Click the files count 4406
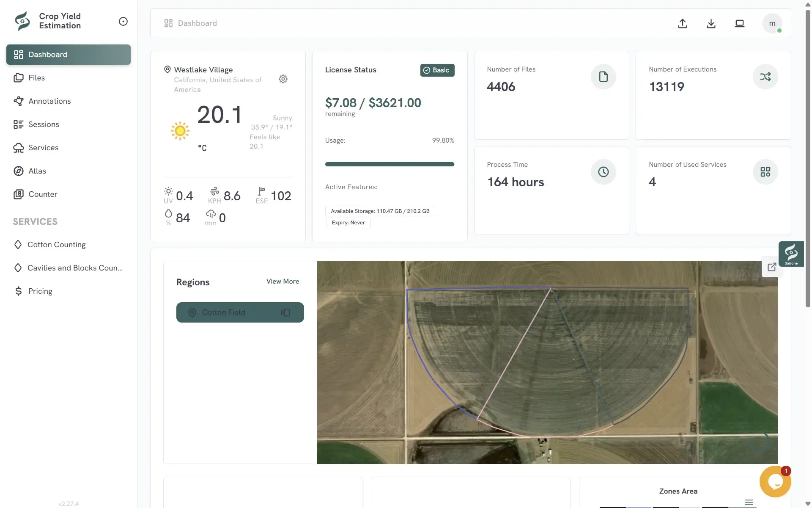This screenshot has height=508, width=812. [501, 87]
